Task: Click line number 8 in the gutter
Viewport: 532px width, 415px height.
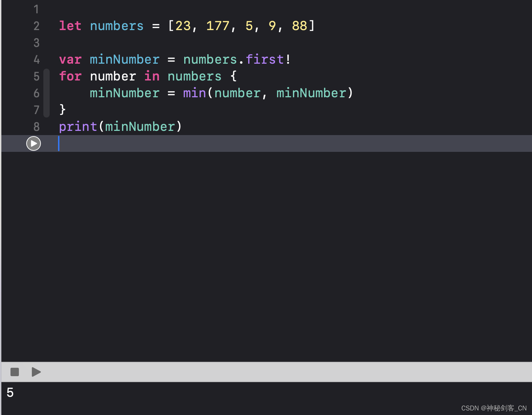Action: pos(37,127)
